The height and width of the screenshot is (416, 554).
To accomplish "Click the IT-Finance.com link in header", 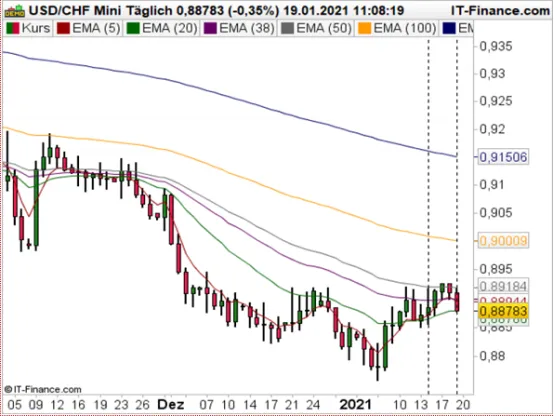I will click(500, 11).
